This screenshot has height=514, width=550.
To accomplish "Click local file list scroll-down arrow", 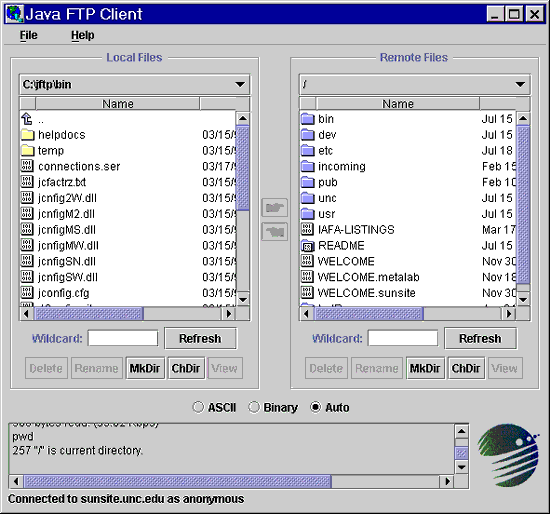I will pos(243,299).
